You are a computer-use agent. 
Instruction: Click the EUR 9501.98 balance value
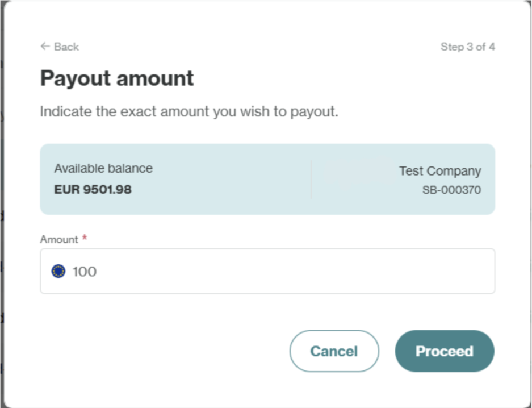pos(93,190)
